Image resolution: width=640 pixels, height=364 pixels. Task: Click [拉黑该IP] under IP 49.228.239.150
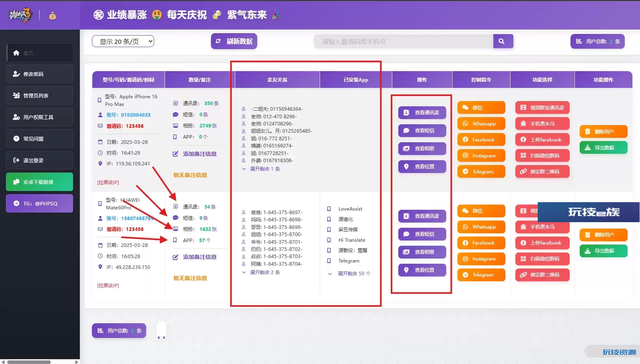(108, 285)
